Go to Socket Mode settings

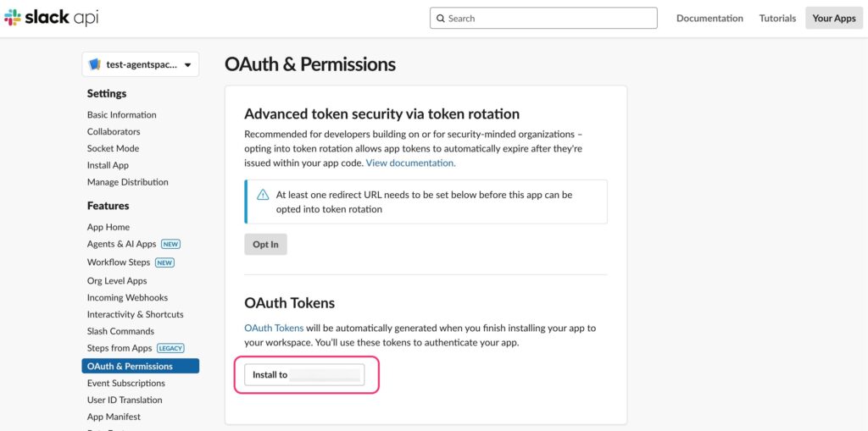tap(113, 148)
